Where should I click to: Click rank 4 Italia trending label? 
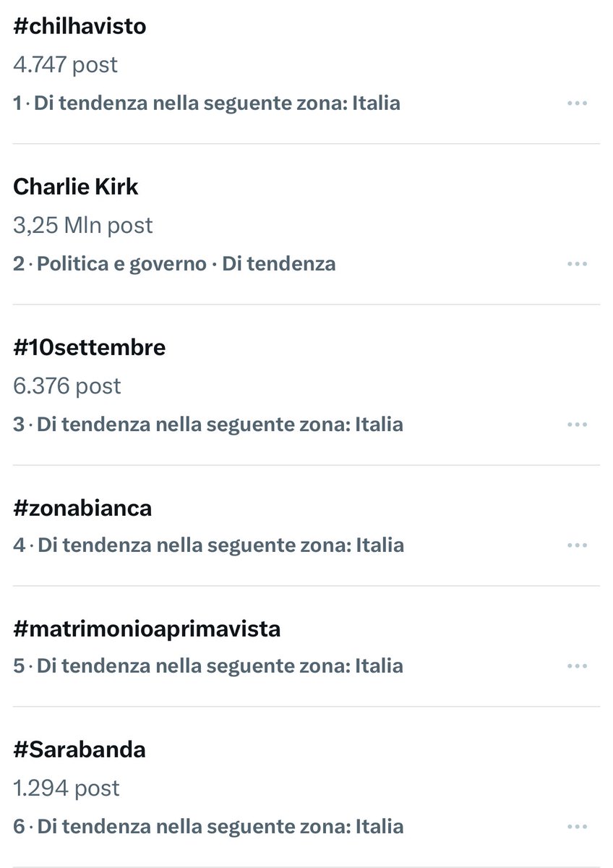[x=208, y=545]
